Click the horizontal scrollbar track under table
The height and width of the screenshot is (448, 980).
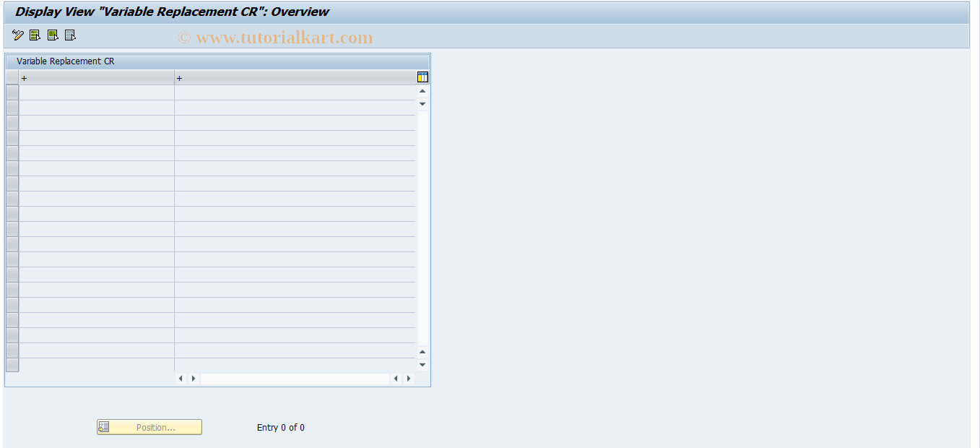click(x=295, y=379)
